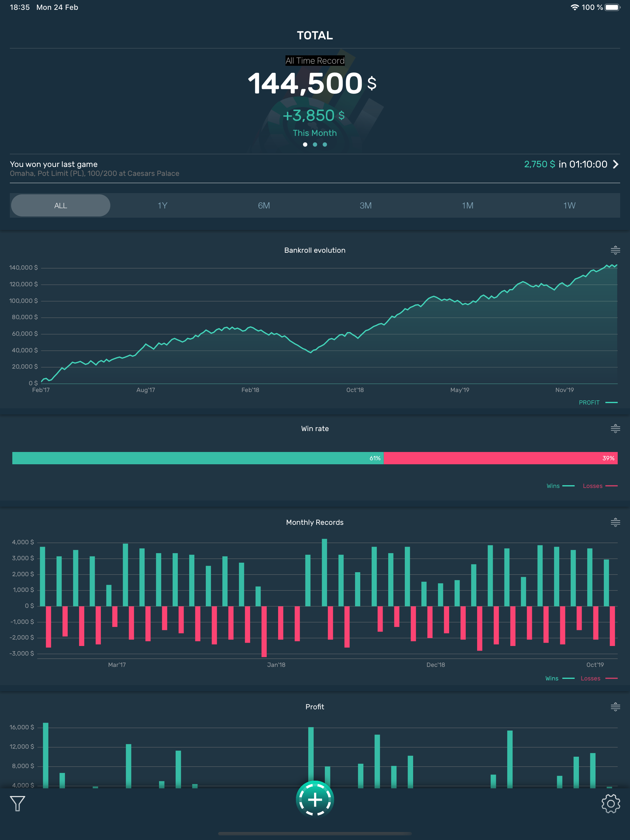This screenshot has width=630, height=840.
Task: Open the filter funnel icon
Action: 18,803
